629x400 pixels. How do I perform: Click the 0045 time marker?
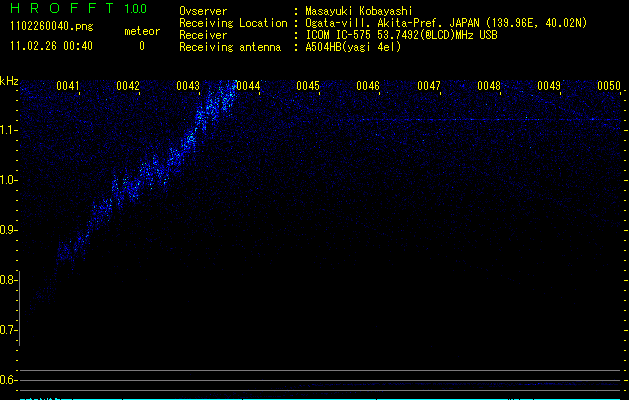(308, 86)
